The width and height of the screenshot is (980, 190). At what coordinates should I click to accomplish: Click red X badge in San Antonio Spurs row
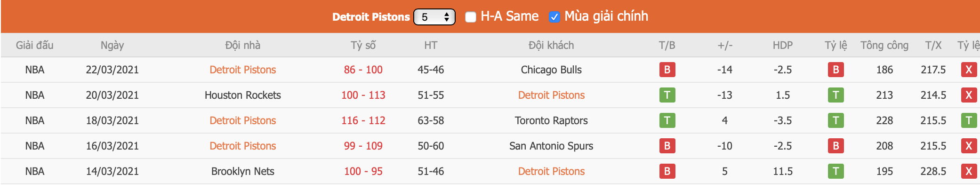968,146
